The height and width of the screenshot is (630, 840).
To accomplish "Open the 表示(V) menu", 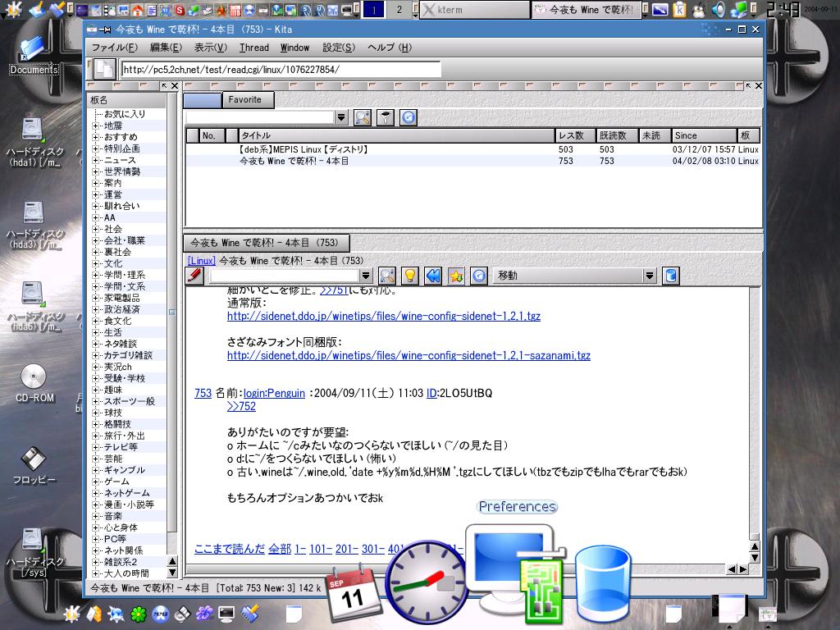I will coord(211,48).
